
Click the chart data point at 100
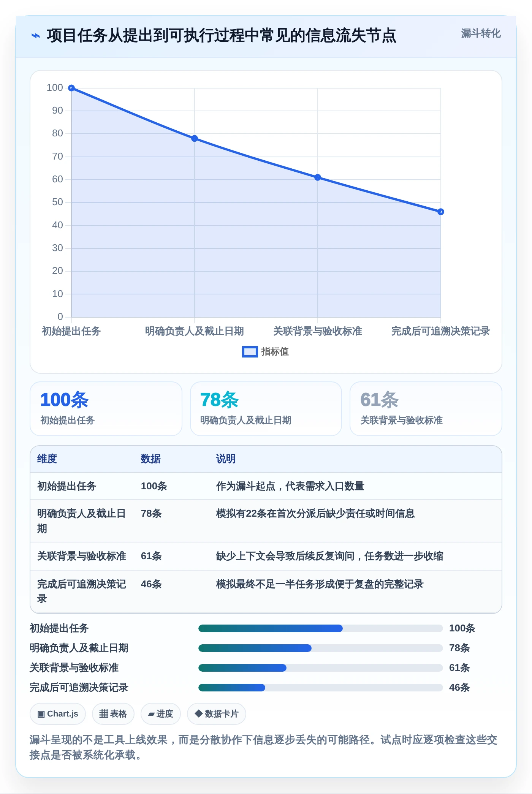tap(71, 88)
